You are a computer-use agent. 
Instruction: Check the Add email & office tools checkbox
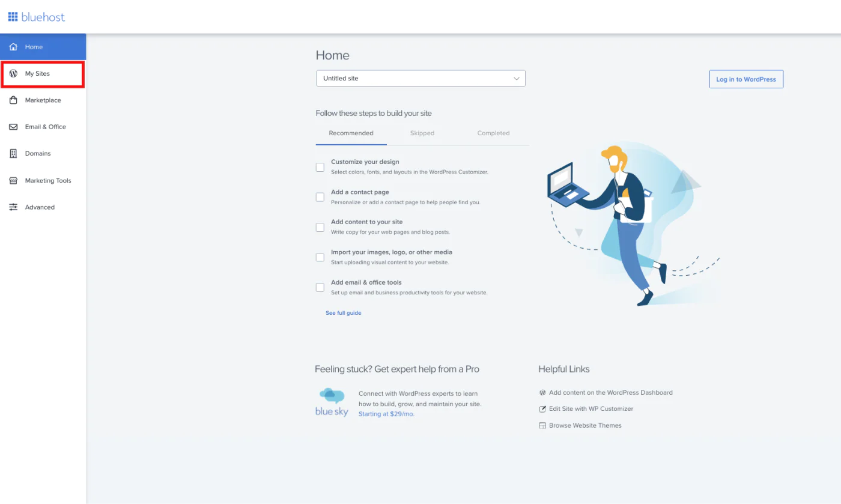tap(320, 287)
